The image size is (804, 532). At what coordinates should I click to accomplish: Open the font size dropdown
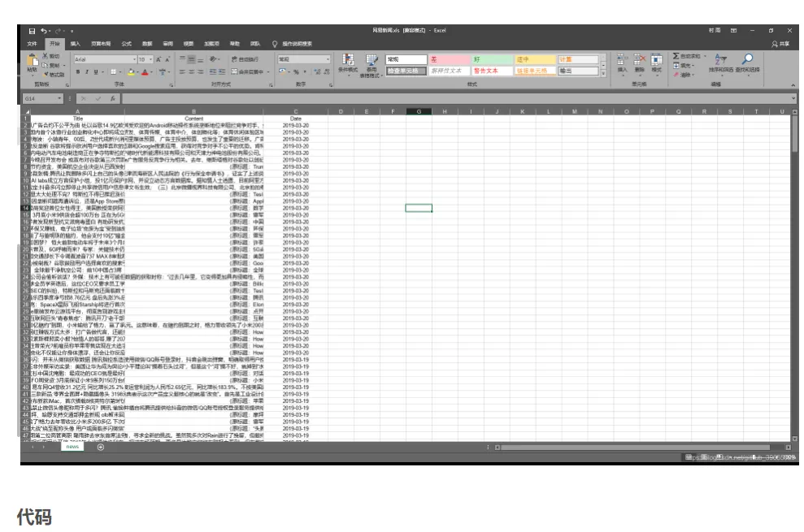pyautogui.click(x=150, y=59)
